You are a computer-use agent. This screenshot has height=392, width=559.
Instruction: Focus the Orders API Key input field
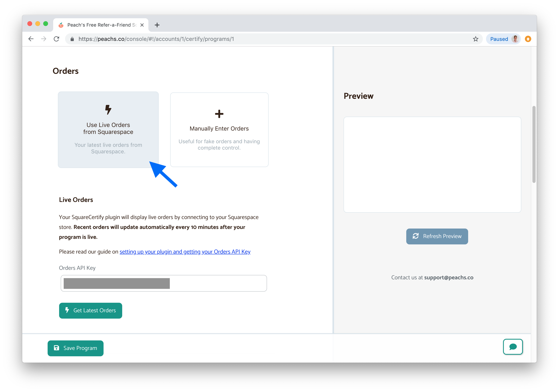coord(164,283)
